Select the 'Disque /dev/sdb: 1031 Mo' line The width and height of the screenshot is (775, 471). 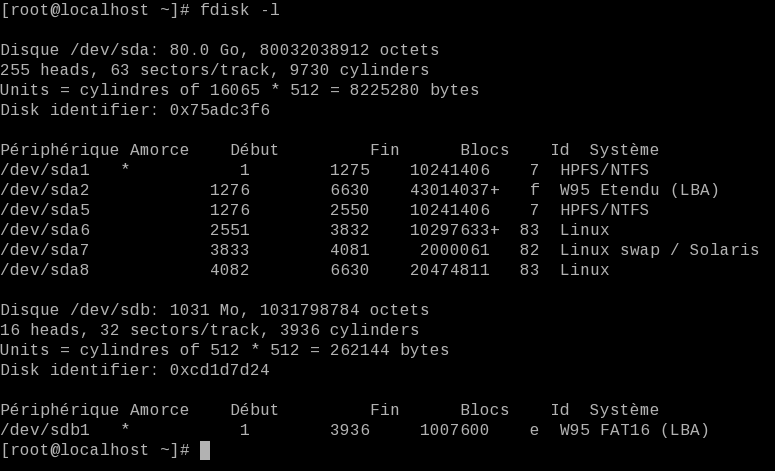coord(215,310)
